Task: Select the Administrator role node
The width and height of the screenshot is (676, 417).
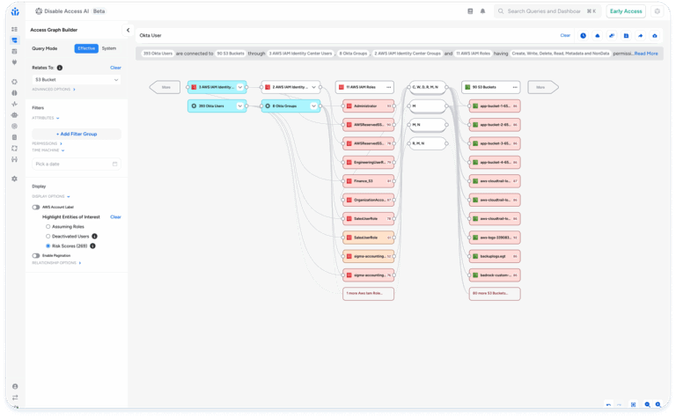Action: point(369,106)
